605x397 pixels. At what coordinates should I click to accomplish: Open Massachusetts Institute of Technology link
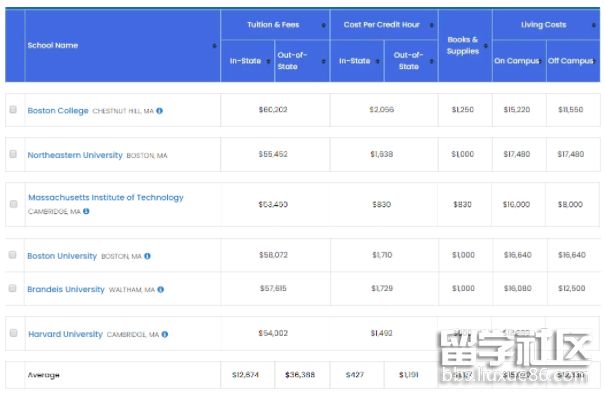(106, 198)
